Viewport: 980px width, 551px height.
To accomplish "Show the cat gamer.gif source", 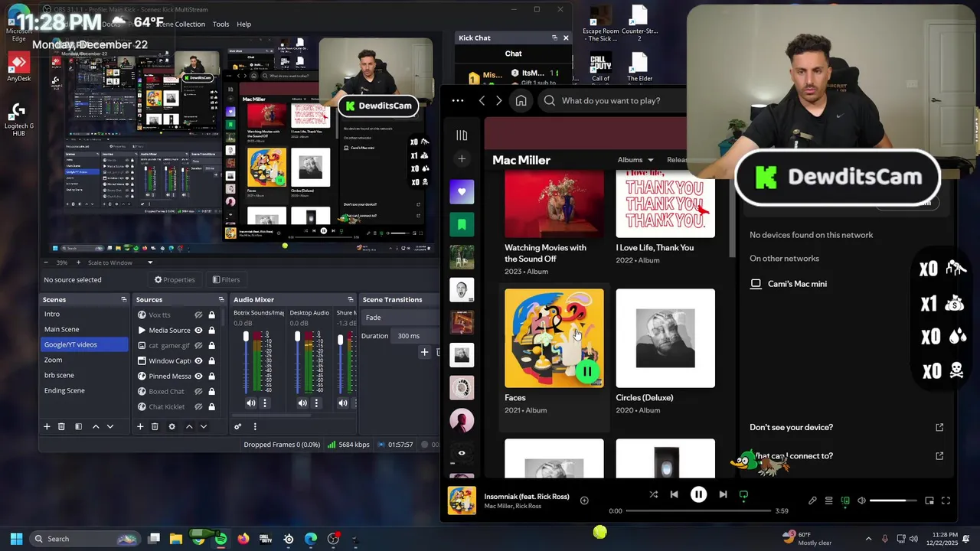I will pyautogui.click(x=198, y=345).
